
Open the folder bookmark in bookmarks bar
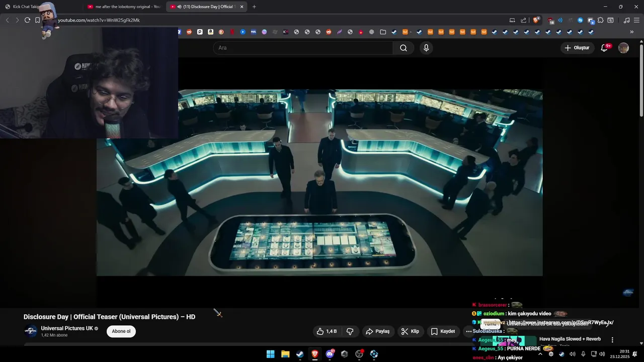click(382, 32)
